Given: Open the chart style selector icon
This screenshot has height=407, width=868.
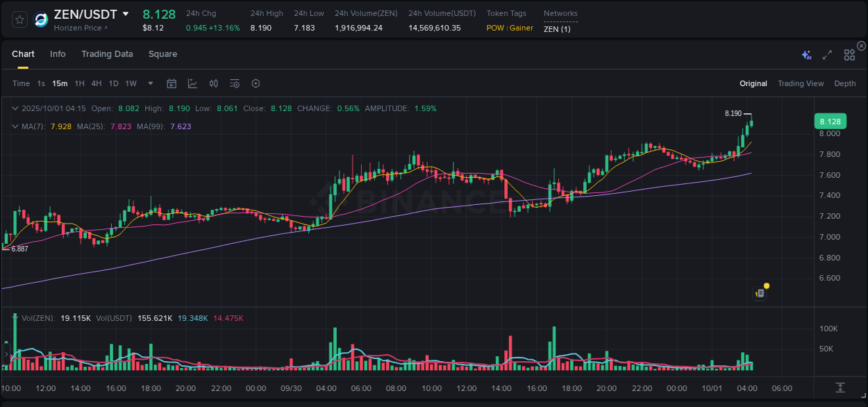Looking at the screenshot, I should [x=192, y=83].
